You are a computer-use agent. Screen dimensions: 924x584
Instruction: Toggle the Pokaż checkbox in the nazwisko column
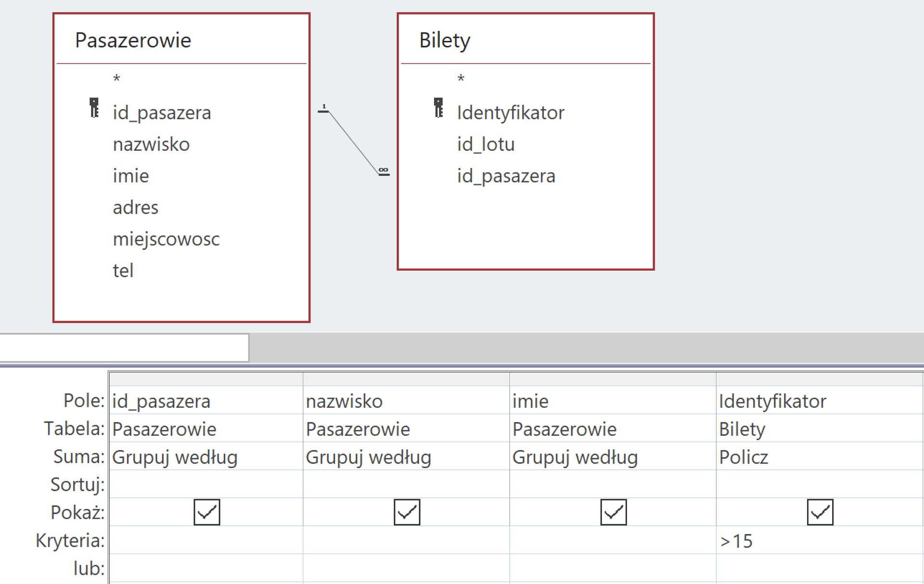pyautogui.click(x=407, y=512)
